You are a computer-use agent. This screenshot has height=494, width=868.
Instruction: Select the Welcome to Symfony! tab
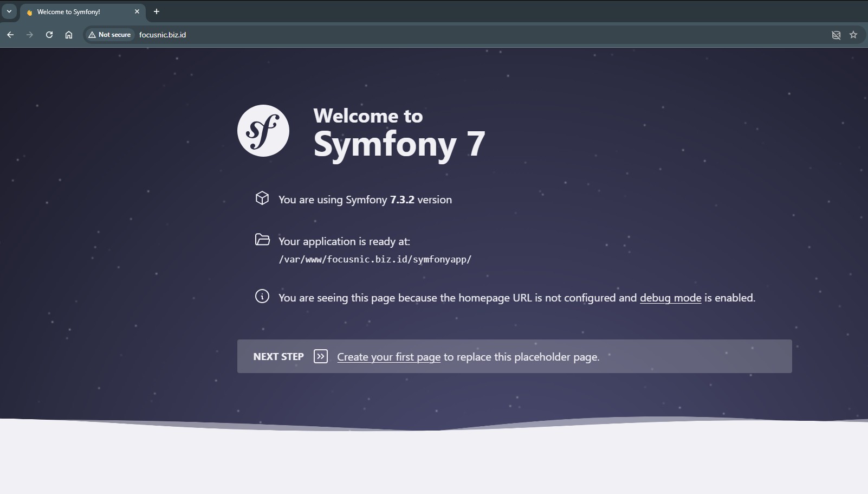coord(76,12)
